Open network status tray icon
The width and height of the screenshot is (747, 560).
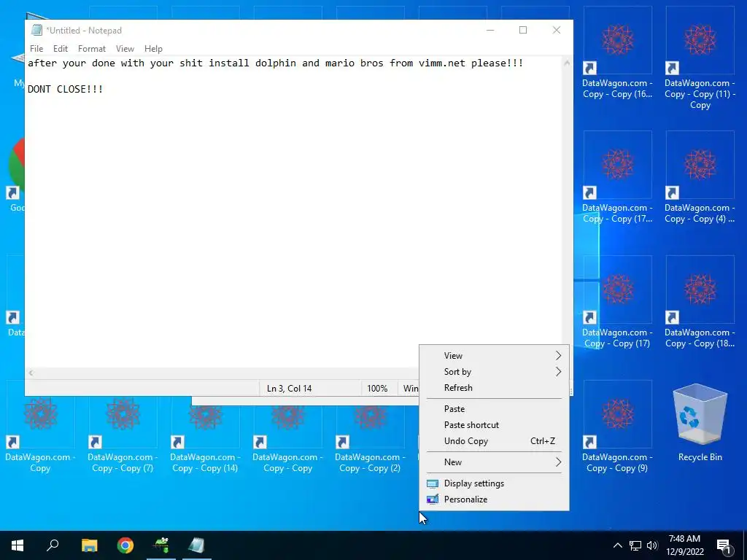pyautogui.click(x=635, y=545)
